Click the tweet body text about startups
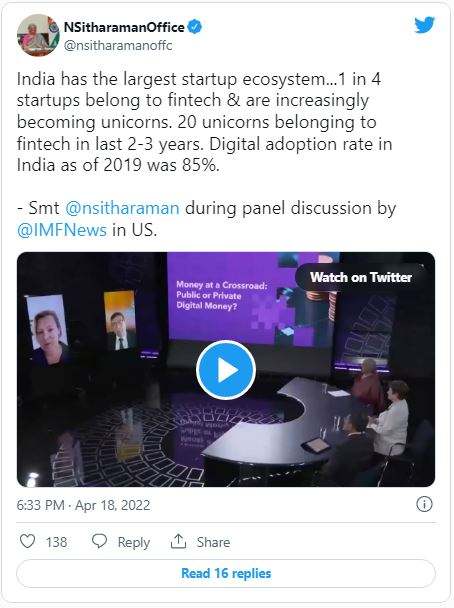This screenshot has height=608, width=454. [x=205, y=122]
